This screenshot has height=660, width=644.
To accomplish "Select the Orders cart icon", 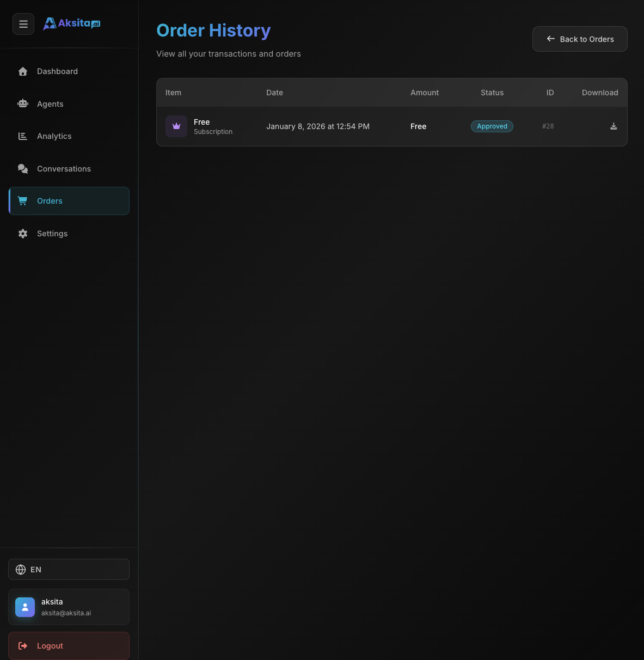I will coord(23,201).
